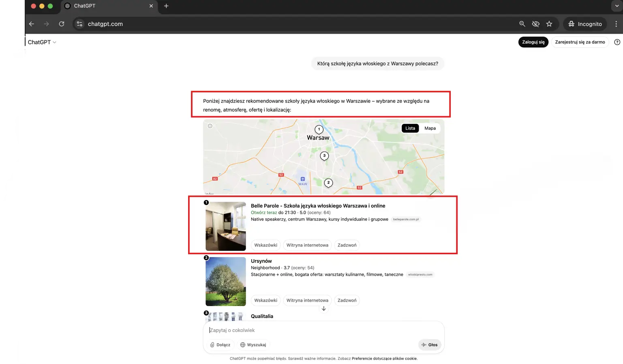This screenshot has width=623, height=364.
Task: Open the belleparole.com.pl source chip
Action: (x=406, y=219)
